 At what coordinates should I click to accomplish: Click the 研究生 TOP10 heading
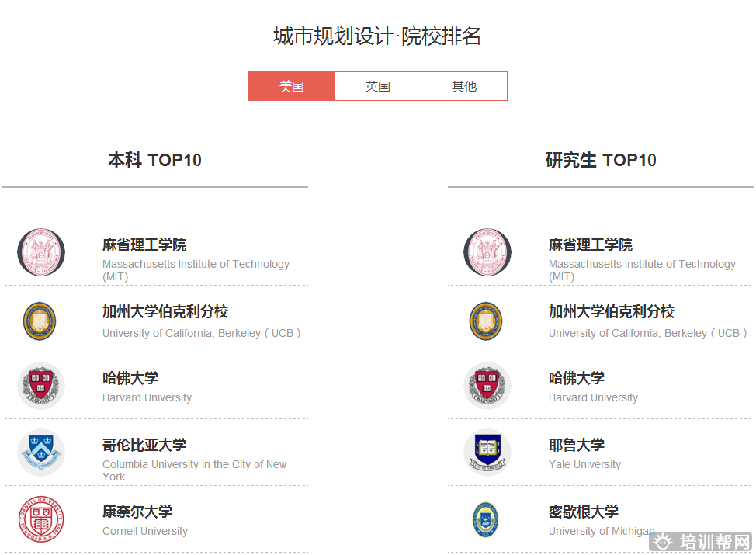(602, 160)
